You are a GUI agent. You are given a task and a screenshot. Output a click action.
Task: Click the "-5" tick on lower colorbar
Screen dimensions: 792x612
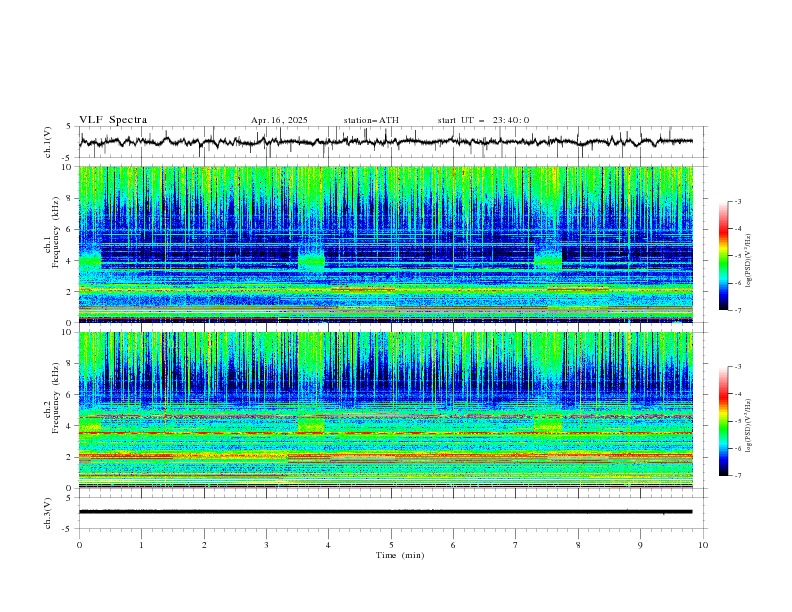pos(737,421)
